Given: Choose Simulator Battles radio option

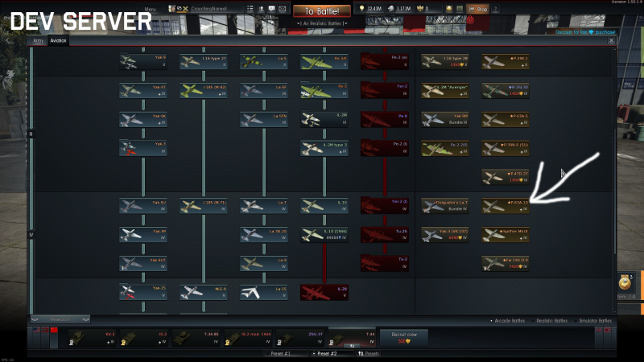Looking at the screenshot, I should point(592,320).
